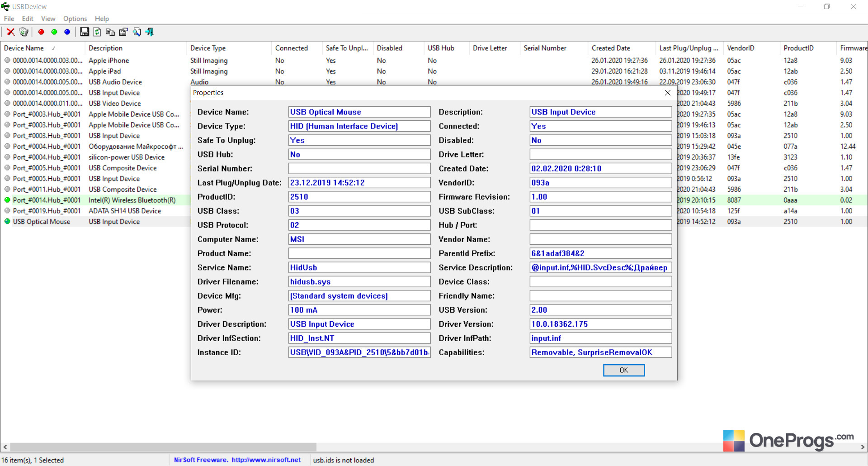This screenshot has width=868, height=466.
Task: Click the magnifier Find toolbar icon
Action: click(x=137, y=32)
